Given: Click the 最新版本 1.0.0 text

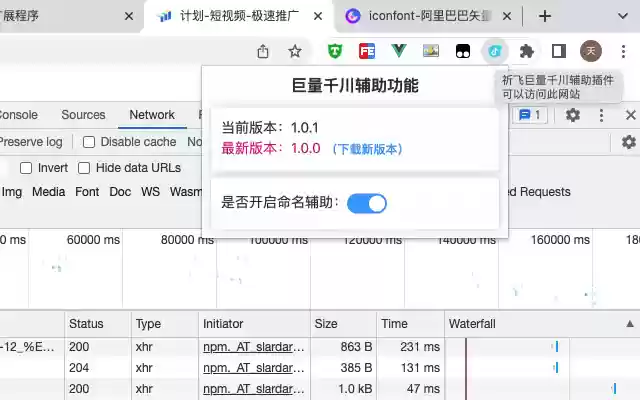Looking at the screenshot, I should (x=271, y=149).
